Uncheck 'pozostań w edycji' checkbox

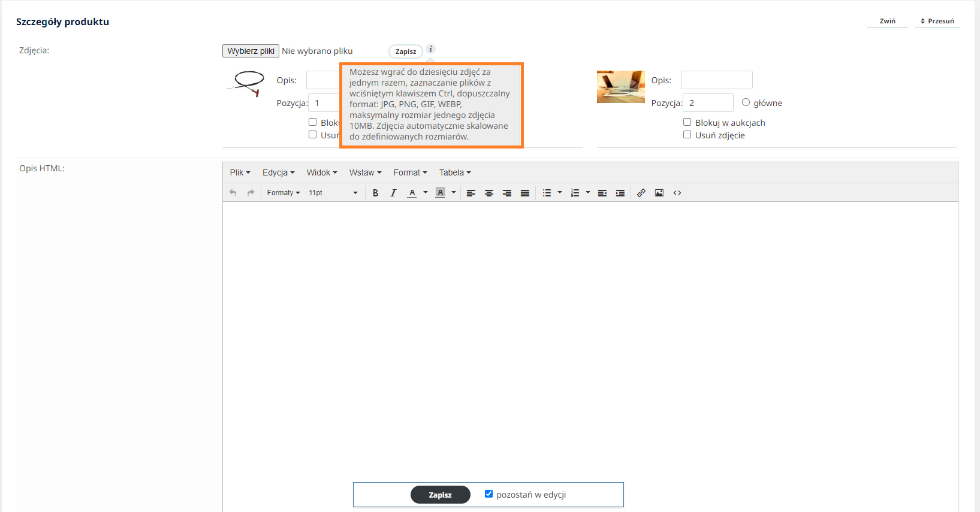tap(489, 494)
